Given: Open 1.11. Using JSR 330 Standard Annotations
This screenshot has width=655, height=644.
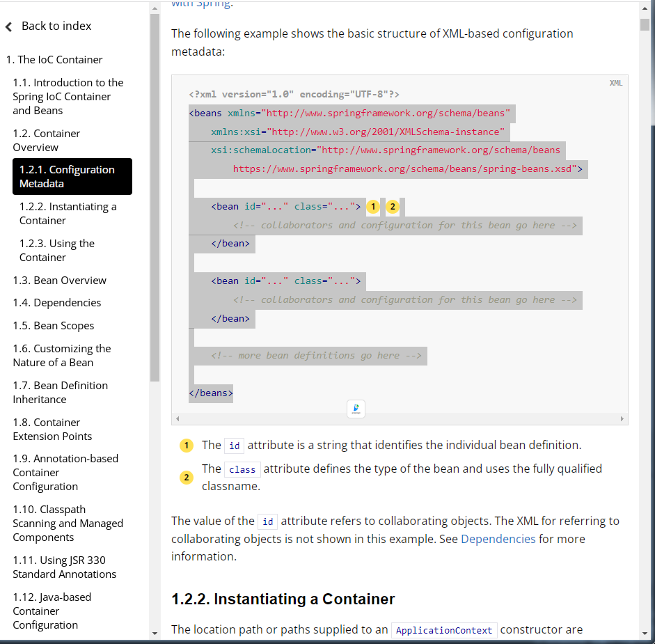Looking at the screenshot, I should 64,567.
